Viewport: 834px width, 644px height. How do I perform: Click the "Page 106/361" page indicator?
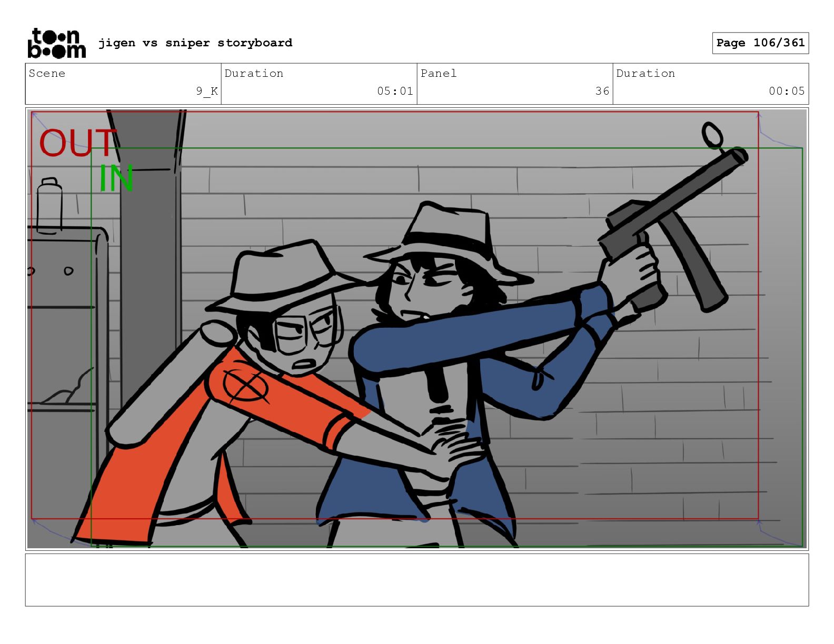tap(760, 43)
